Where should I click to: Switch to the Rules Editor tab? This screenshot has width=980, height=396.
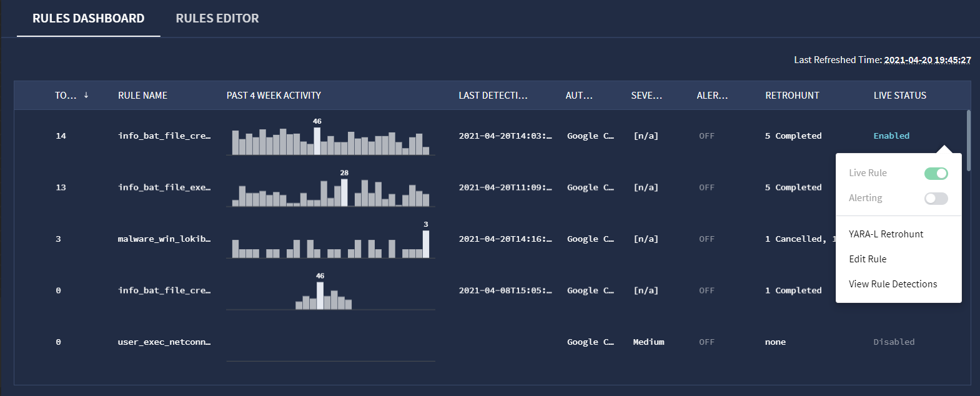click(217, 19)
